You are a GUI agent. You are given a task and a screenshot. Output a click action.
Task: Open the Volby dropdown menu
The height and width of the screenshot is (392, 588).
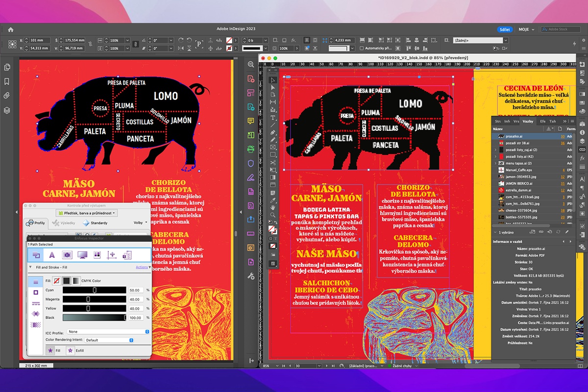coord(141,222)
